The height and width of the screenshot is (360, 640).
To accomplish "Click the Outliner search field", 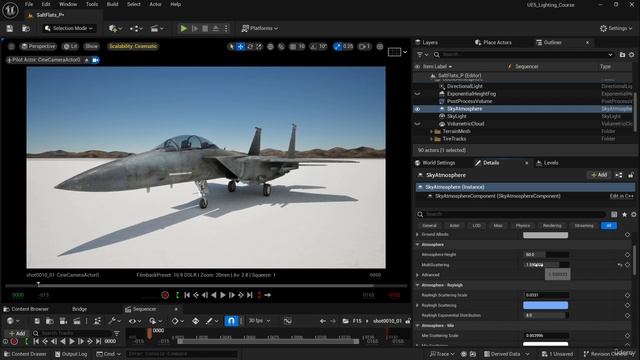I will tap(523, 54).
